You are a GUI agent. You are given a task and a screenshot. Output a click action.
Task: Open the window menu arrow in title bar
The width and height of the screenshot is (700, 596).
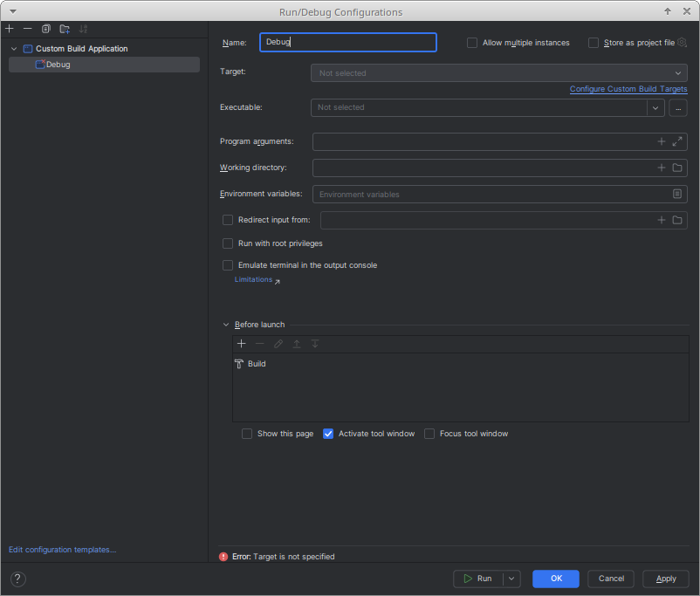click(x=13, y=11)
